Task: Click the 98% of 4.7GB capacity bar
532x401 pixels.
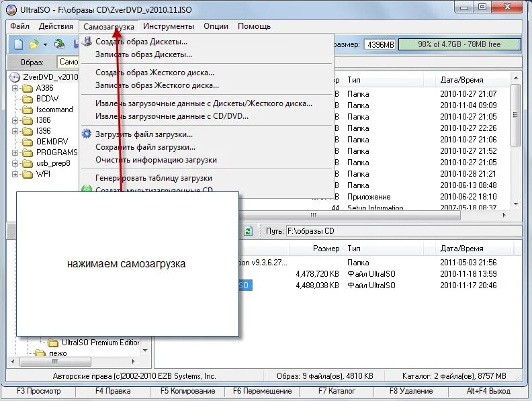Action: coord(459,44)
